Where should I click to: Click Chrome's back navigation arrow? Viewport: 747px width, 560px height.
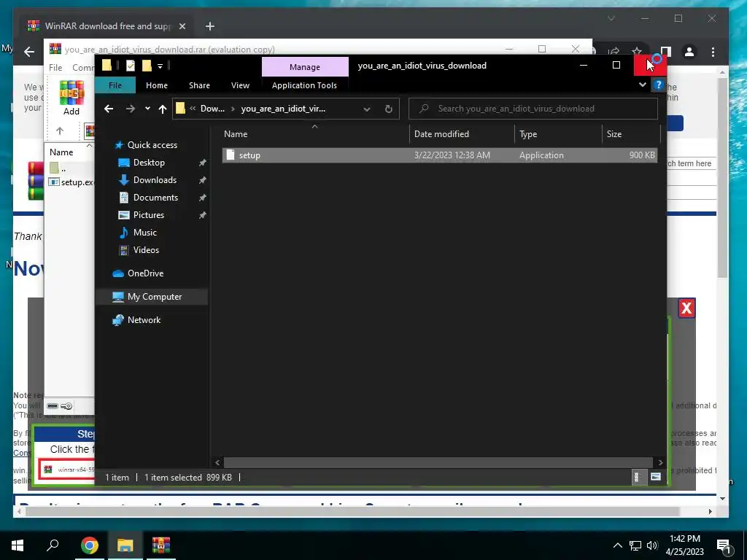(29, 52)
